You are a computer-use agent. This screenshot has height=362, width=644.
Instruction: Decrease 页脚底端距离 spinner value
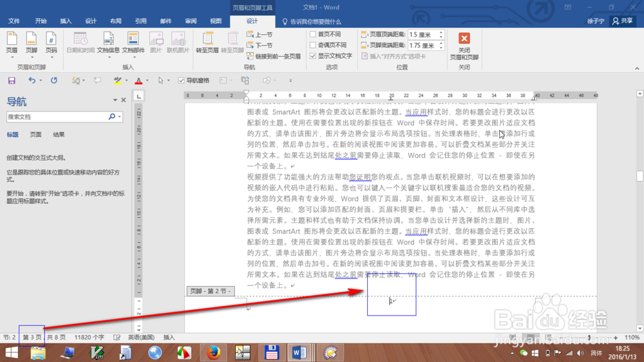441,48
